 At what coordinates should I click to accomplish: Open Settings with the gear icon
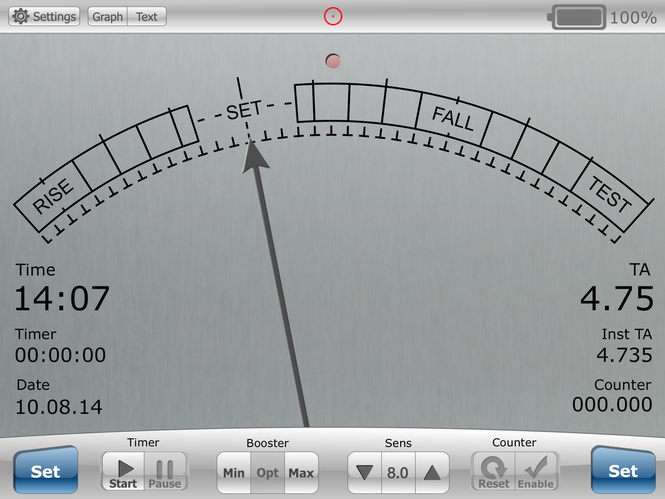coord(44,17)
